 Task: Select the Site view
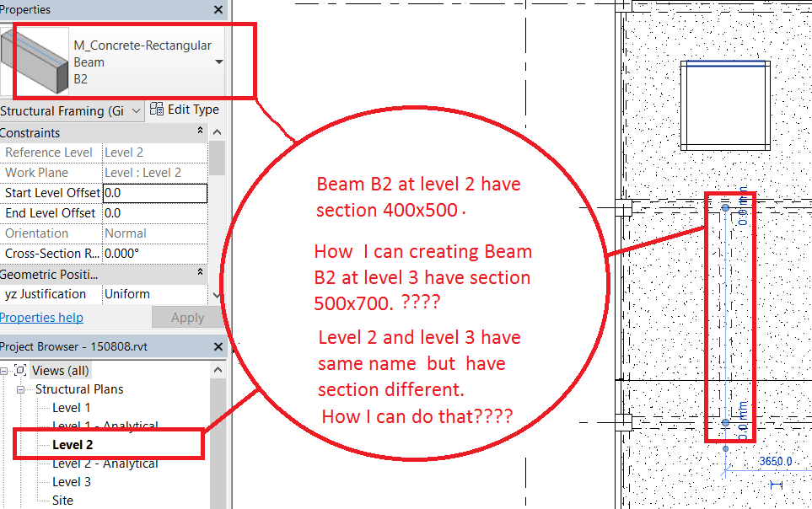(x=62, y=501)
